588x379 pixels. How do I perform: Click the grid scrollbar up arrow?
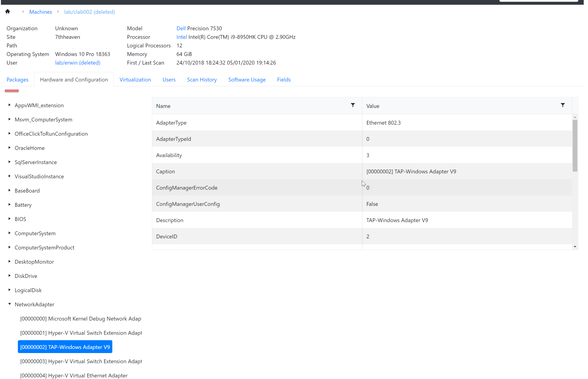coord(575,117)
